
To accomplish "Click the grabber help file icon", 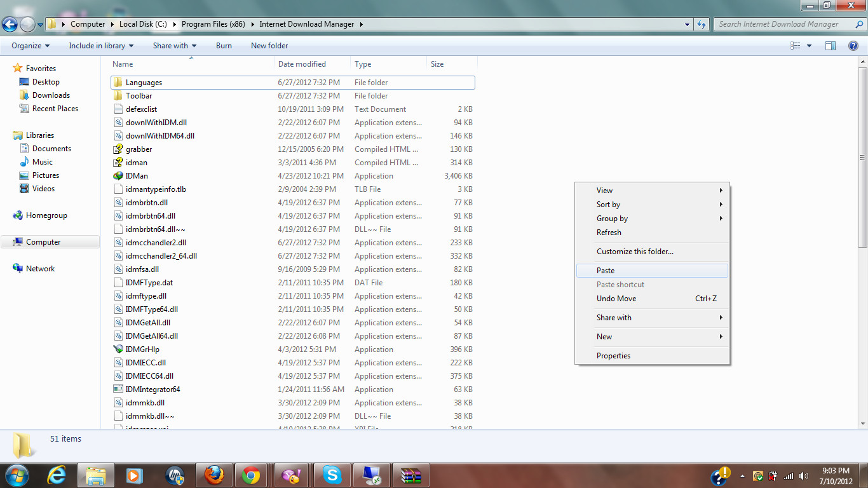I will tap(118, 149).
